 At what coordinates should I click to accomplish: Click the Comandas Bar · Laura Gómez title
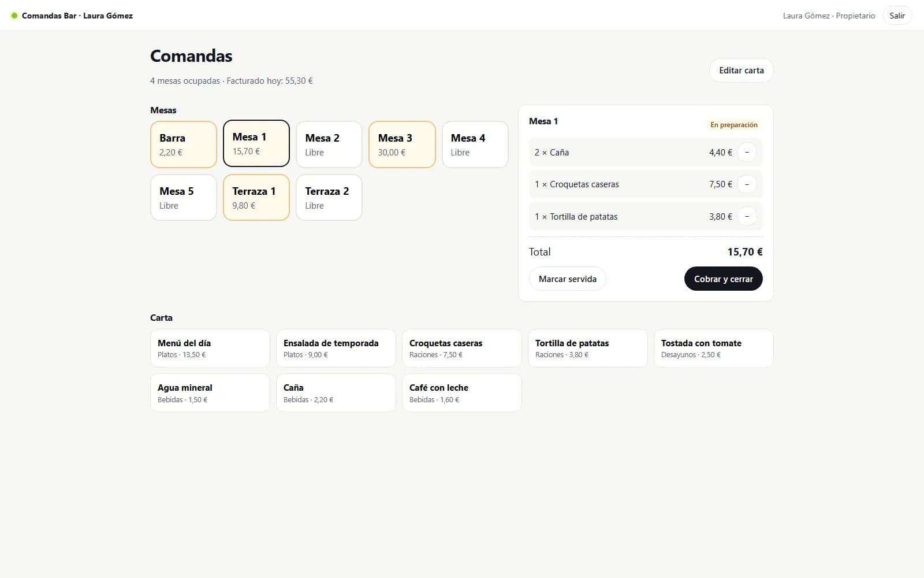point(77,16)
